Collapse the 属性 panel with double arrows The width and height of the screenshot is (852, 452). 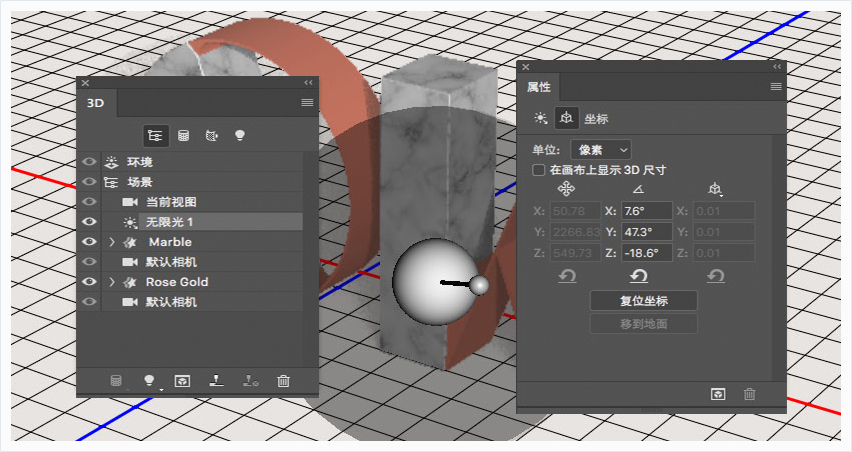click(x=777, y=66)
